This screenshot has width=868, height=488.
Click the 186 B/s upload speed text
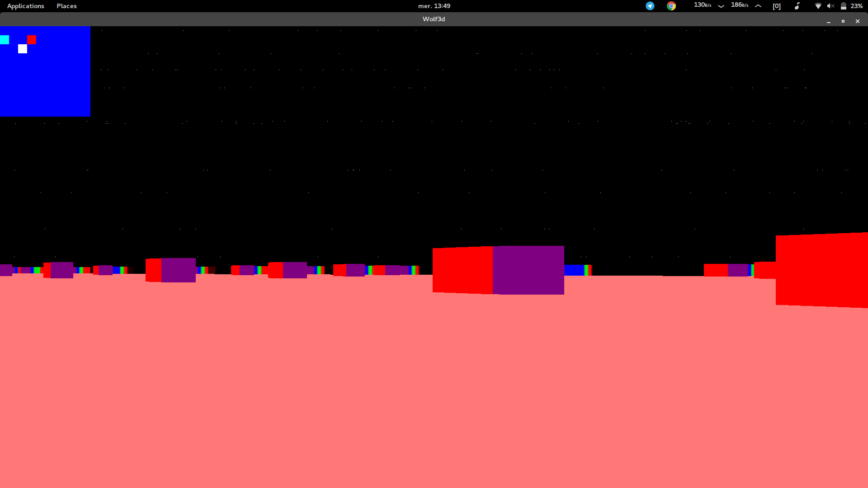point(740,5)
